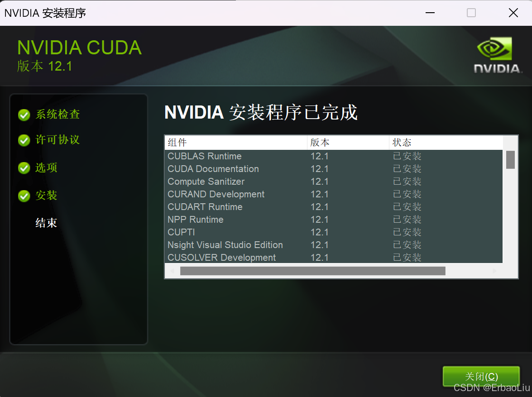Click the 版本 column header
The width and height of the screenshot is (532, 397).
click(320, 142)
